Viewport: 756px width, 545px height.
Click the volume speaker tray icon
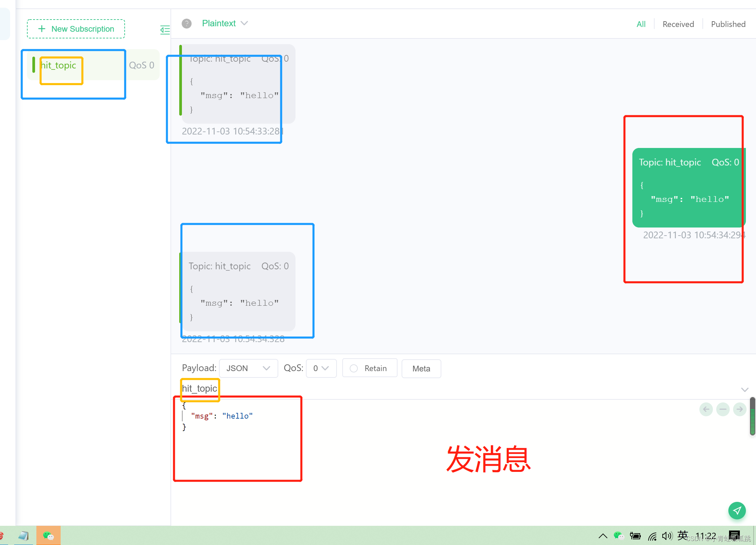click(666, 536)
